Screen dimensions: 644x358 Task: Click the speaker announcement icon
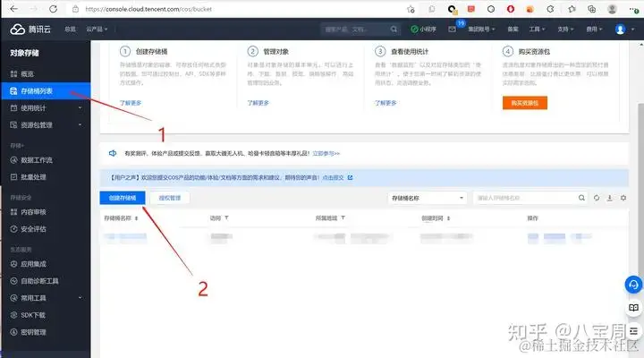(x=112, y=153)
